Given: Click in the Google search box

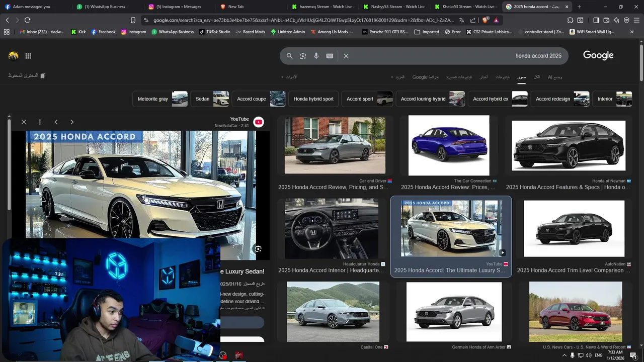Looking at the screenshot, I should [424, 56].
